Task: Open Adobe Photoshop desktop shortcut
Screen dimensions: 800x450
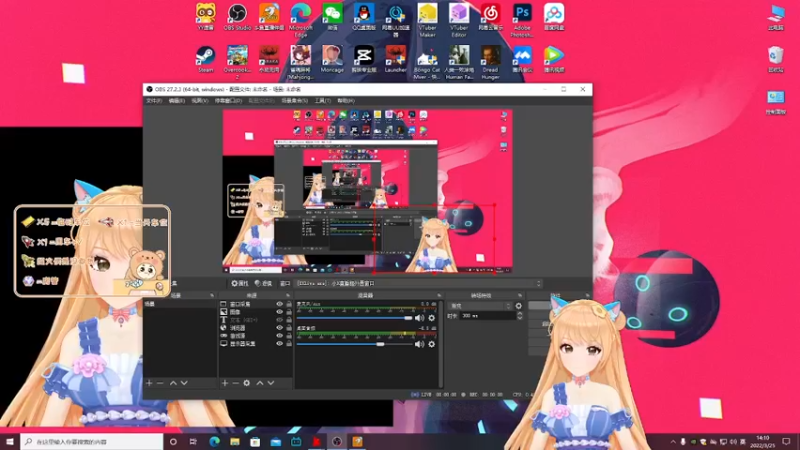Action: 522,20
